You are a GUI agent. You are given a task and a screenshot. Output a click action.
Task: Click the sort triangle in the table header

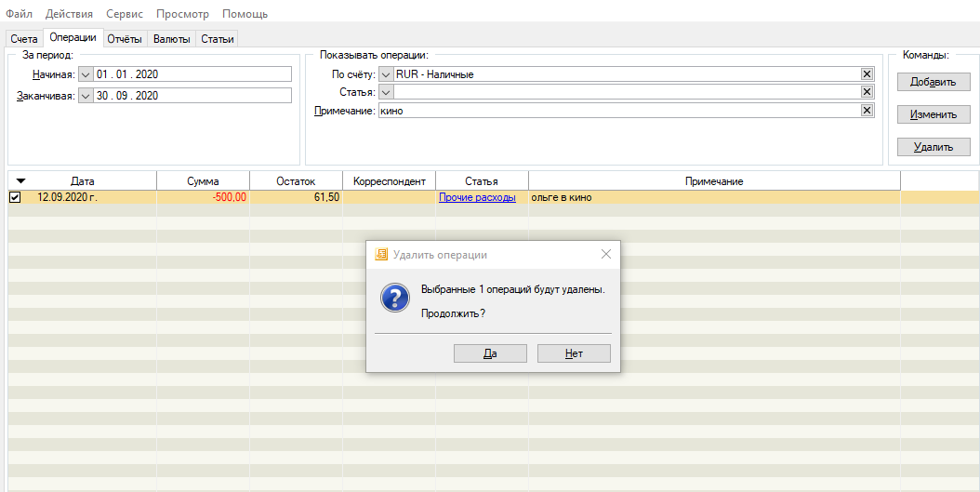(x=21, y=181)
